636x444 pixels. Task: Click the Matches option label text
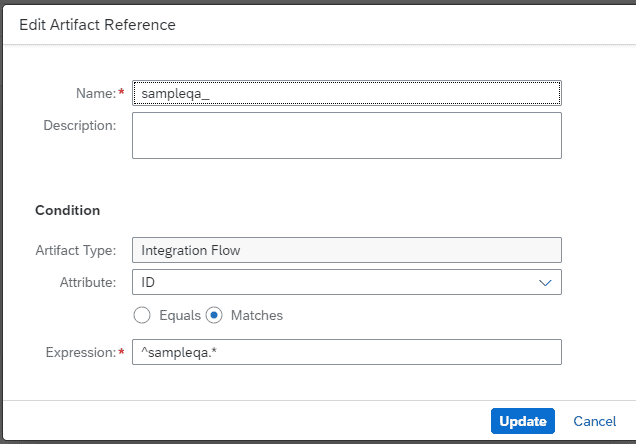pos(257,315)
